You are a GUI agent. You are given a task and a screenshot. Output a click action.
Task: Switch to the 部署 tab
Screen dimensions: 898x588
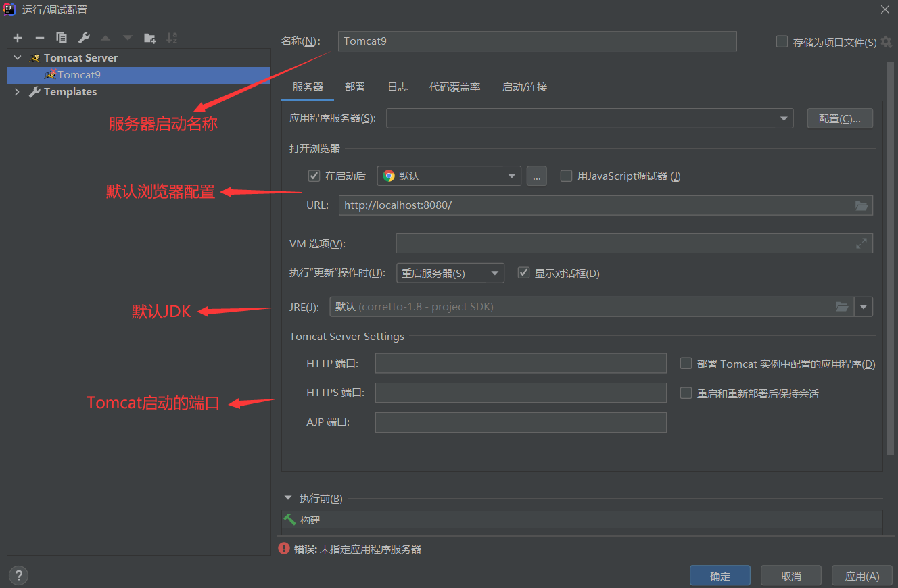[x=355, y=87]
